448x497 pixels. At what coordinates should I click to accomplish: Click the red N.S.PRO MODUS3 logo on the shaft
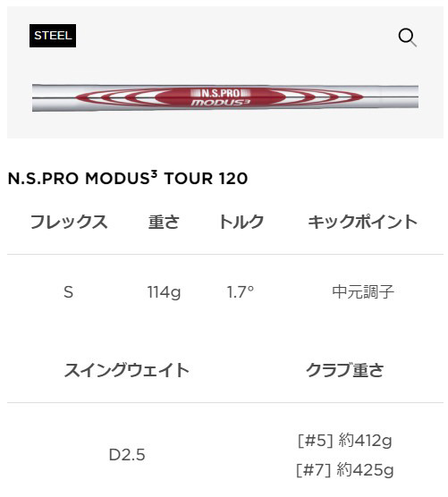pyautogui.click(x=221, y=97)
